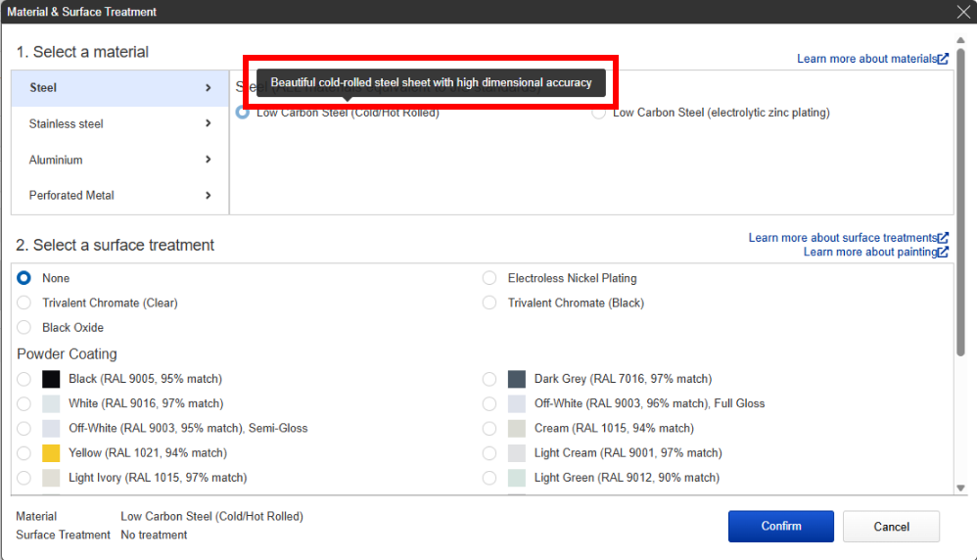Open external link icon beside materials link
The image size is (977, 560).
944,59
